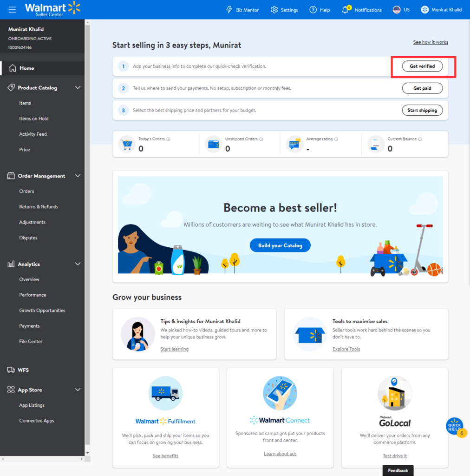Follow the See how it works link
The width and height of the screenshot is (470, 476).
point(431,42)
